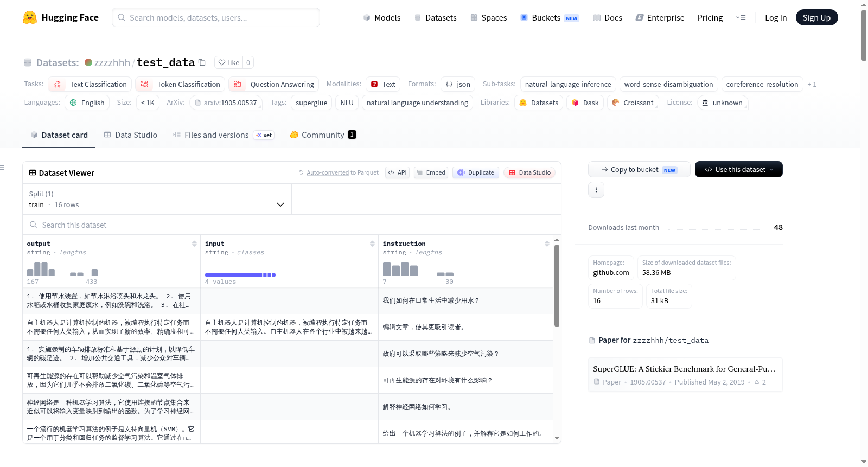Open the Hugging Face logo home link
The image size is (868, 467).
61,17
